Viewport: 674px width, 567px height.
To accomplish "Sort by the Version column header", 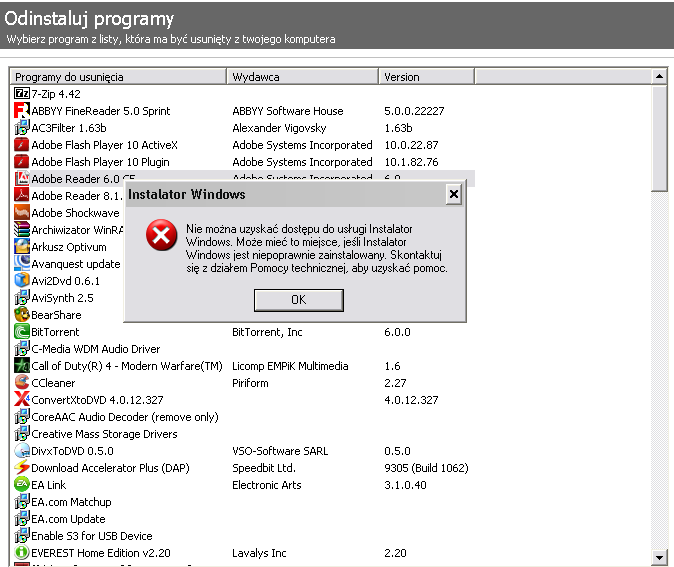I will [426, 77].
